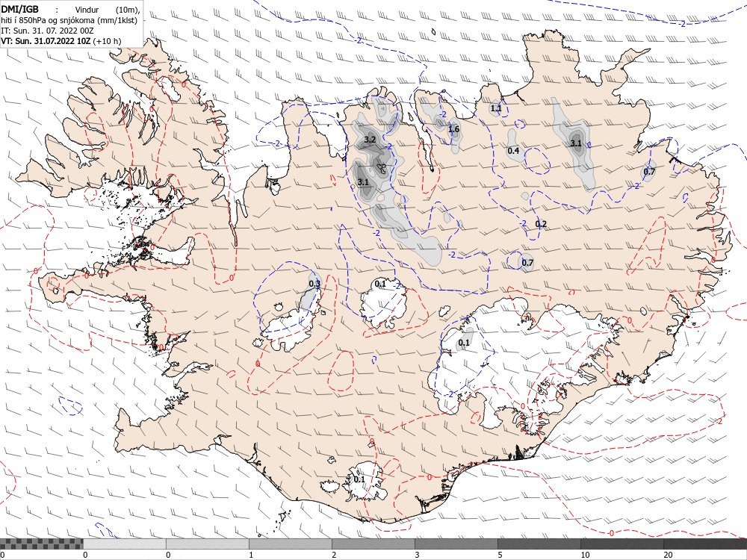Select the 1.6 snowfall value
The width and height of the screenshot is (747, 560).
coord(453,129)
